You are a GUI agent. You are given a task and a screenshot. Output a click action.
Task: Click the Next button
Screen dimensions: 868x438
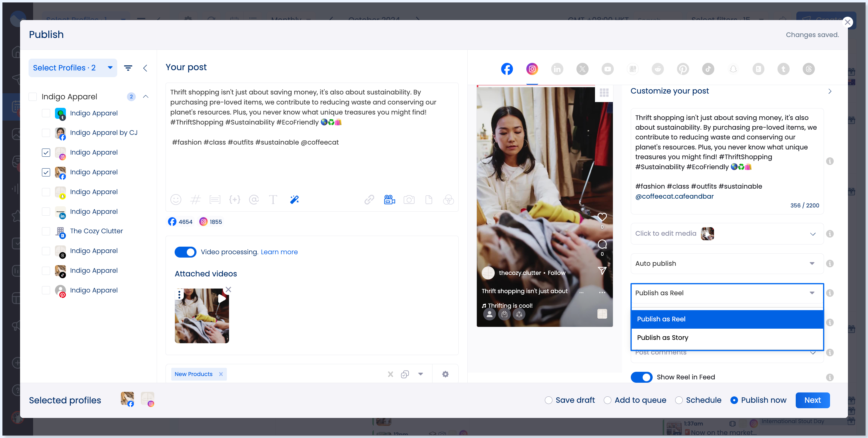tap(812, 400)
